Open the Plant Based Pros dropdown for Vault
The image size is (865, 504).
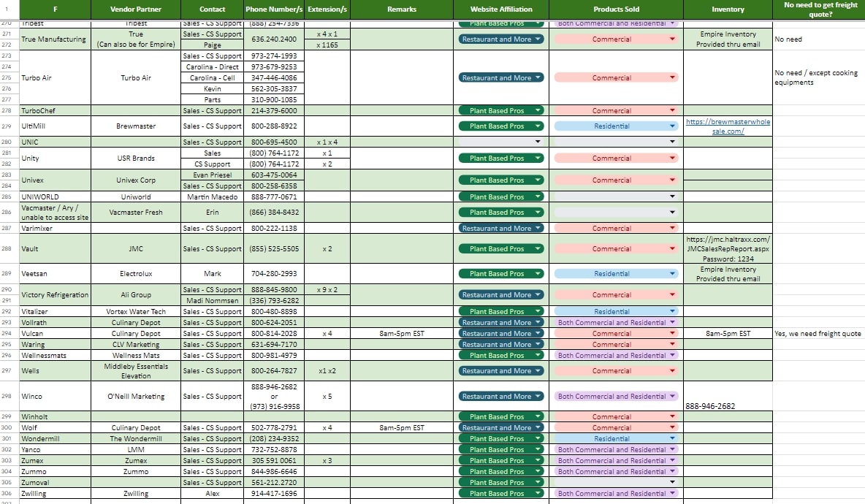click(x=501, y=248)
